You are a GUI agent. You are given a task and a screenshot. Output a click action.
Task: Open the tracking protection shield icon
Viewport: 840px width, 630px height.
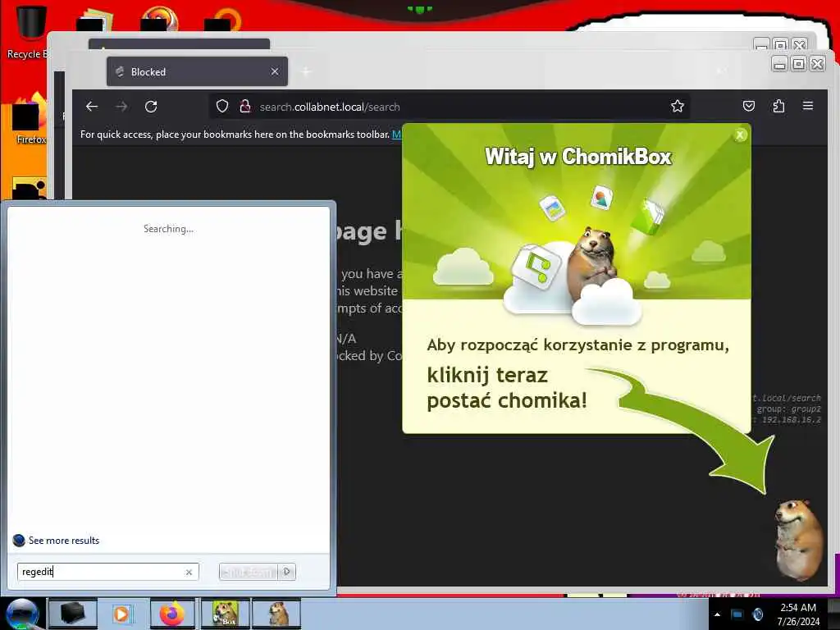222,107
